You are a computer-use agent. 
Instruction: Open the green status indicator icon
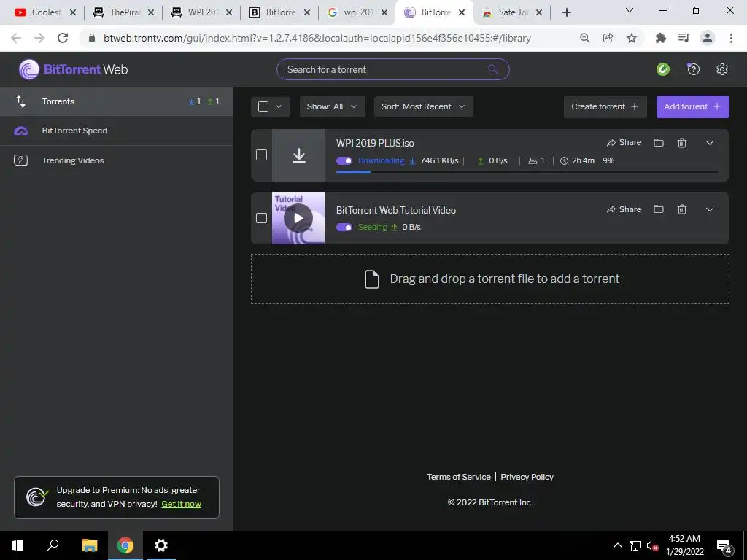coord(662,69)
